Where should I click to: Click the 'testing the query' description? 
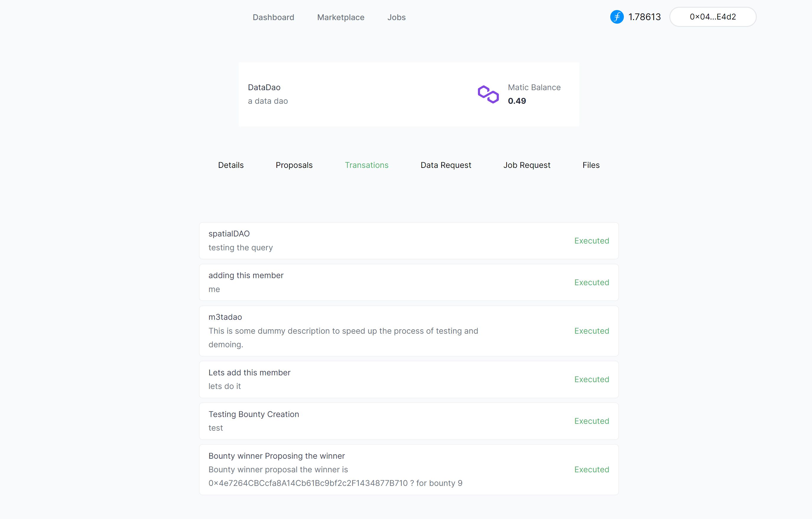coord(240,247)
